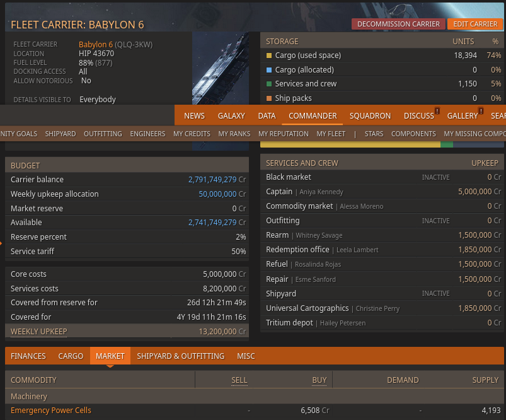Viewport: 506px width, 420px height.
Task: Open the Squadron menu
Action: (x=370, y=115)
